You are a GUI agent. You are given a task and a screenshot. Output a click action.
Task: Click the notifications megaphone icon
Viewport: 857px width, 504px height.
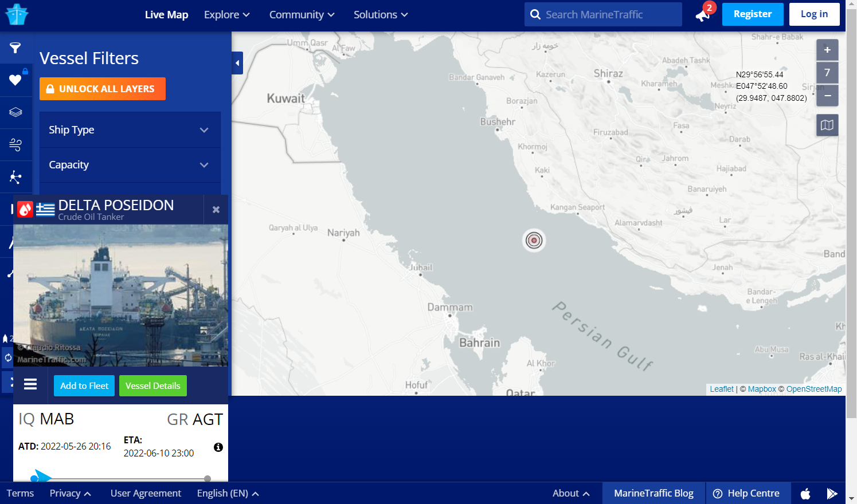(703, 15)
